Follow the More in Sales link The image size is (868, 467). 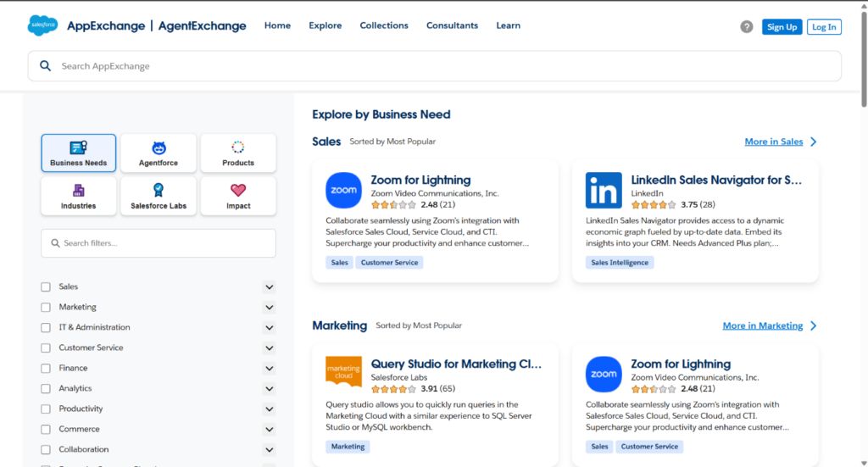pyautogui.click(x=773, y=142)
